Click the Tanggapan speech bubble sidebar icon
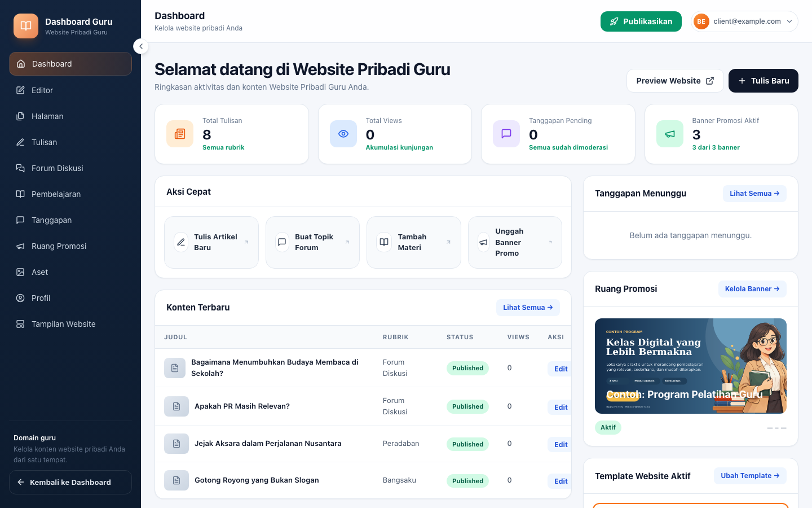Image resolution: width=812 pixels, height=508 pixels. 20,220
